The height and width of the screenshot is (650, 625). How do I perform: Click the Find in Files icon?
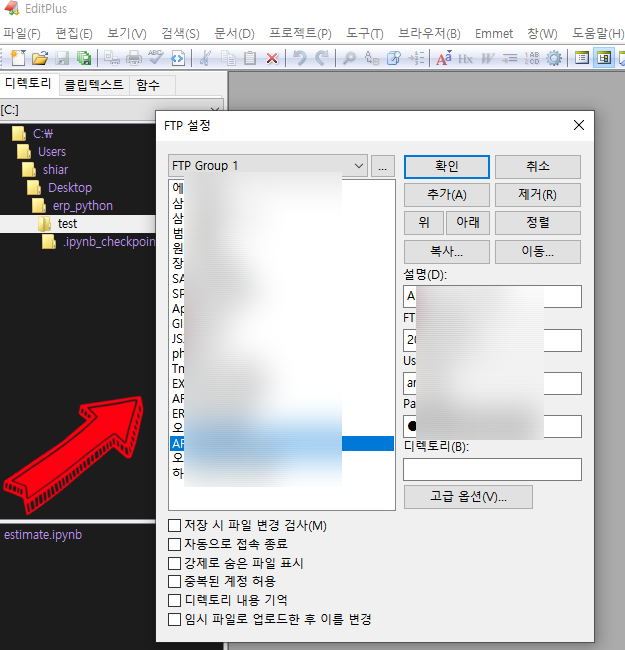394,58
